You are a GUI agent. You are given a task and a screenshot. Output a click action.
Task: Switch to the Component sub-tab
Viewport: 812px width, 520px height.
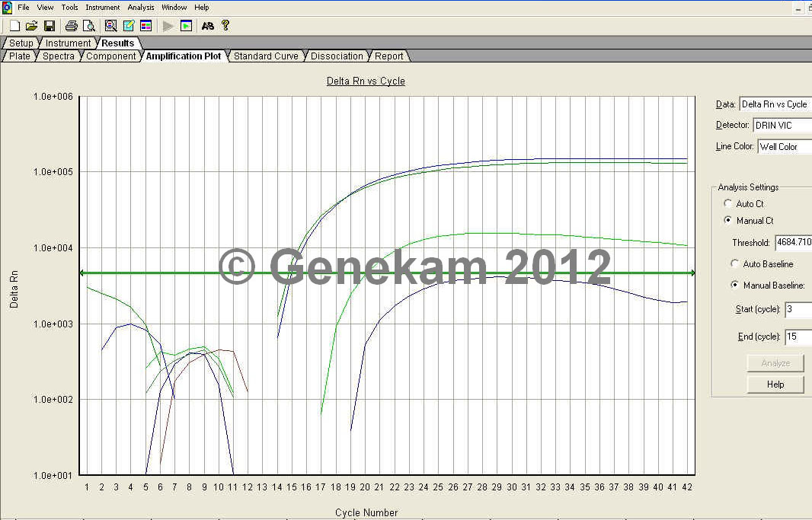(x=110, y=56)
